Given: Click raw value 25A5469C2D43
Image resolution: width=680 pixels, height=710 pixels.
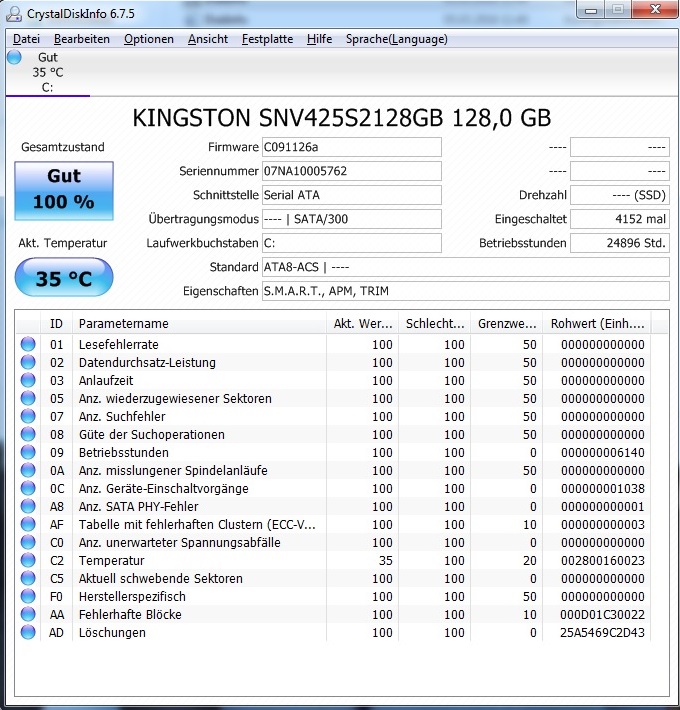Looking at the screenshot, I should 602,633.
